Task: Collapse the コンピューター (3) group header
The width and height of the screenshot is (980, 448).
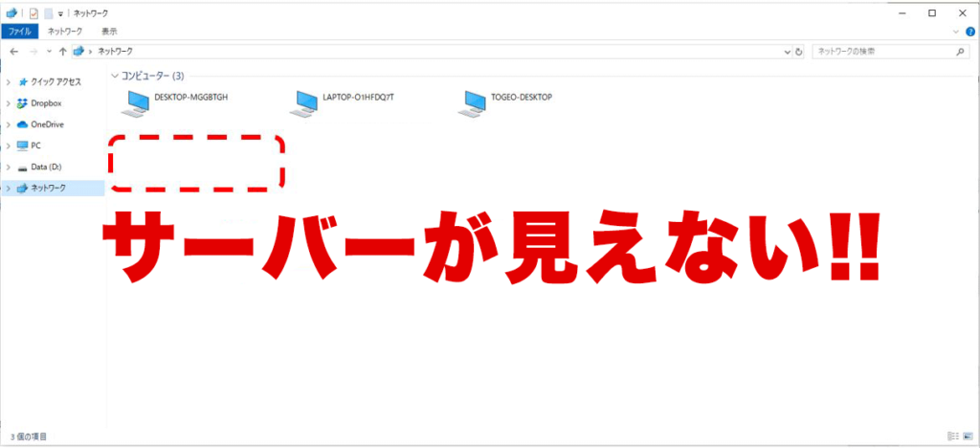Action: tap(116, 75)
